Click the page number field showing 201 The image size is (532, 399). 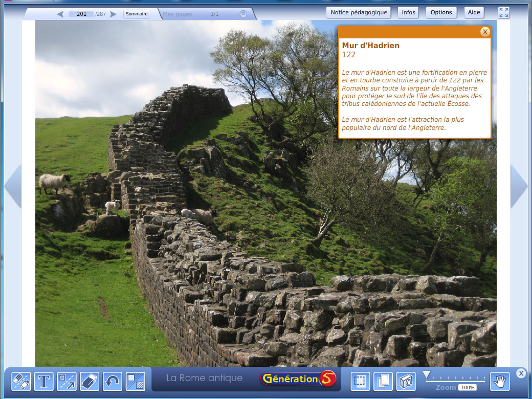click(x=81, y=14)
